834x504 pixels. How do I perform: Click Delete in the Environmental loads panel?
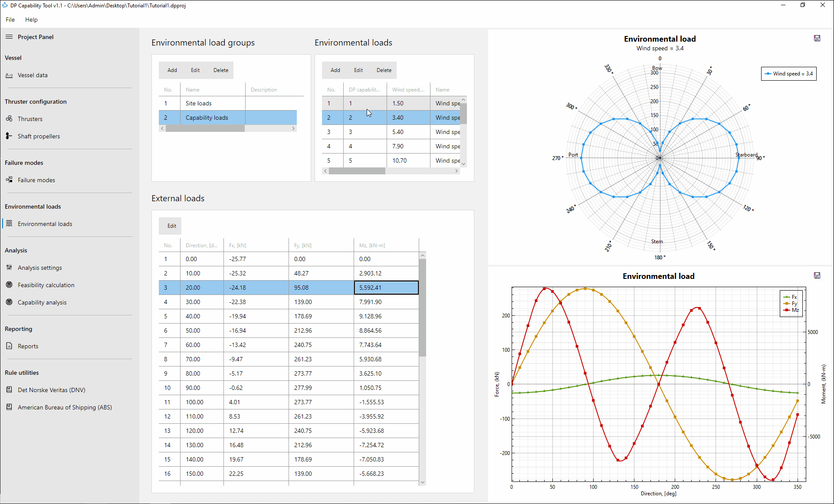384,70
